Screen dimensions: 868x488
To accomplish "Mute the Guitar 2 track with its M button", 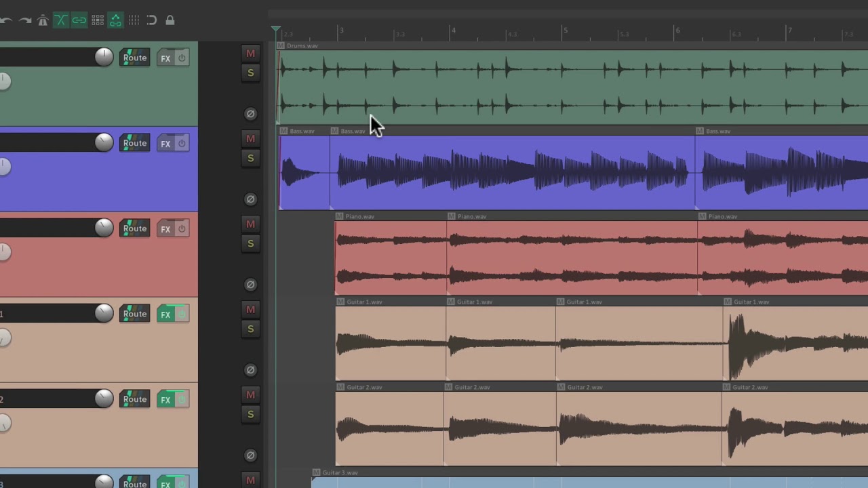I will click(x=250, y=395).
